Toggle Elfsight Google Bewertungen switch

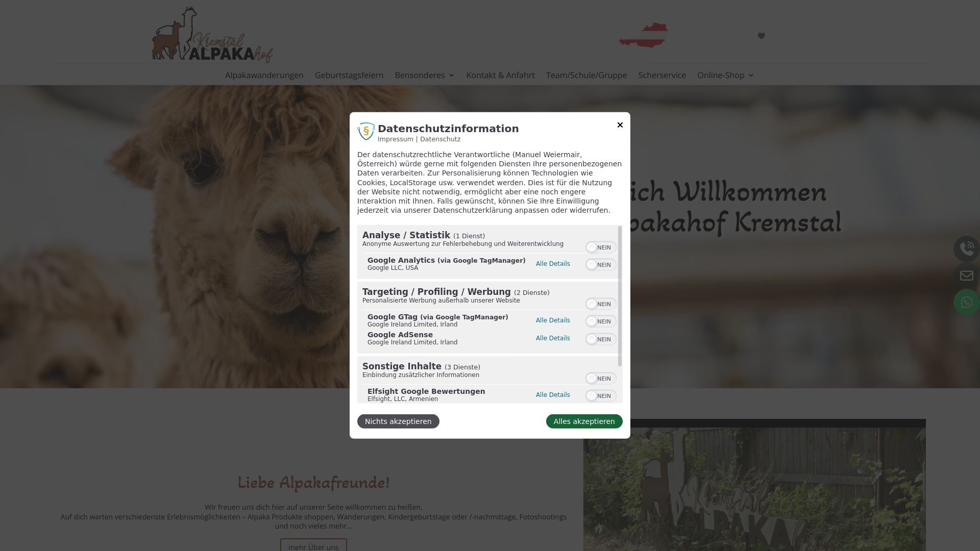601,396
